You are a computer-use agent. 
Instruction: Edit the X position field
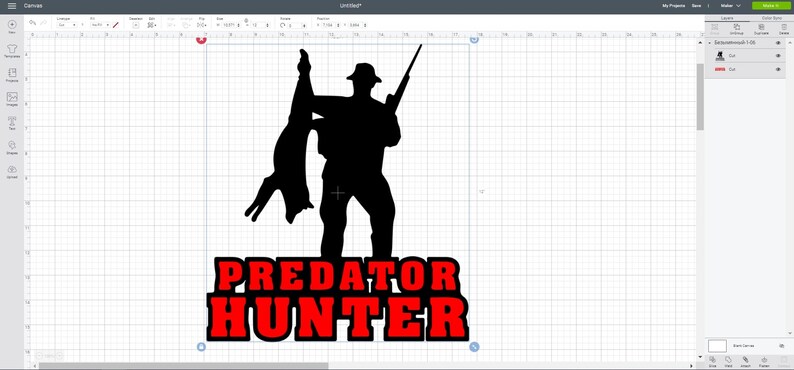coord(330,25)
